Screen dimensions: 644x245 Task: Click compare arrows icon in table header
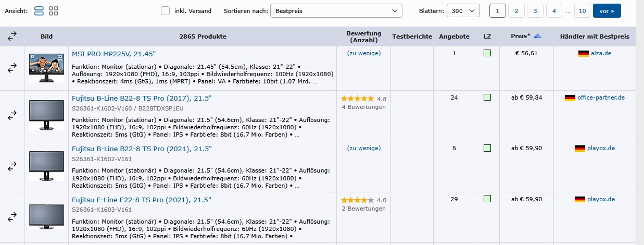point(12,36)
